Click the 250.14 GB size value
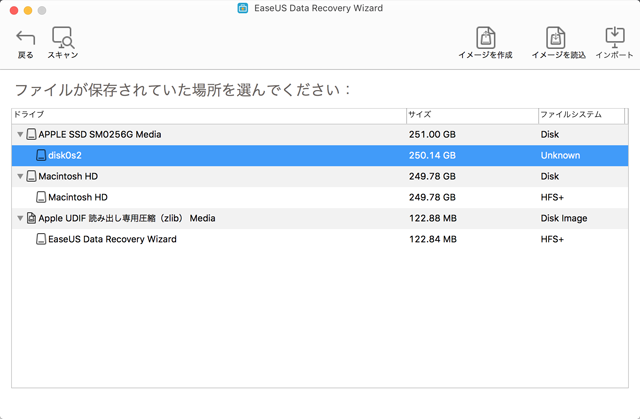 pos(432,155)
